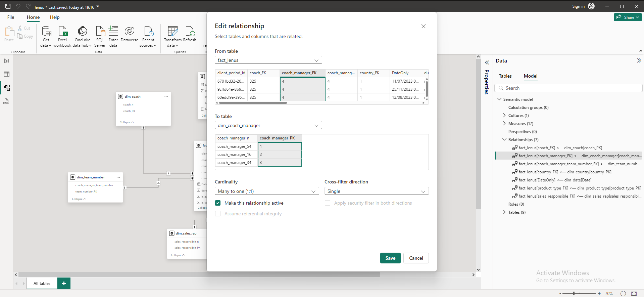This screenshot has height=297, width=644.
Task: Open the title bar file name dropdown arrow
Action: click(x=98, y=6)
